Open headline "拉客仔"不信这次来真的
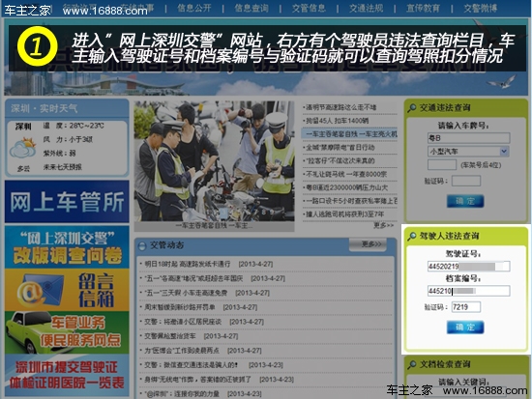This screenshot has height=399, width=532. 340,160
